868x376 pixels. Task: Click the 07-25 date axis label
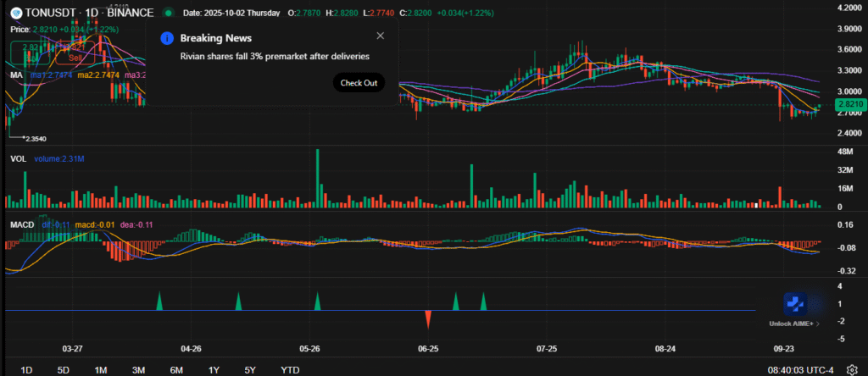click(x=547, y=349)
